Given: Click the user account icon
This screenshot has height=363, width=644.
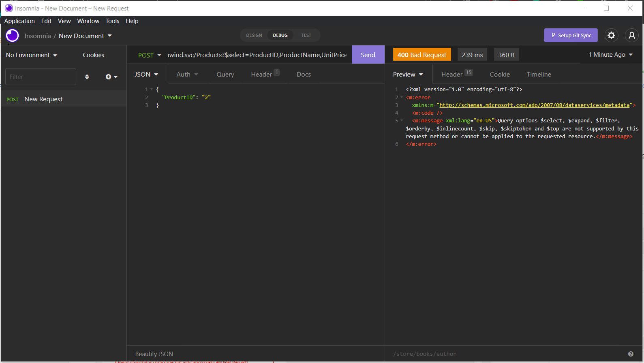Looking at the screenshot, I should click(631, 36).
